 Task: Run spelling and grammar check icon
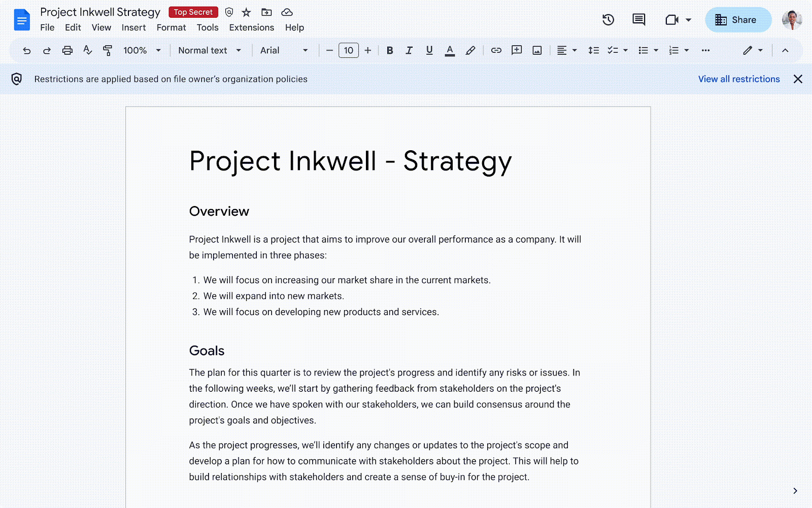point(87,50)
